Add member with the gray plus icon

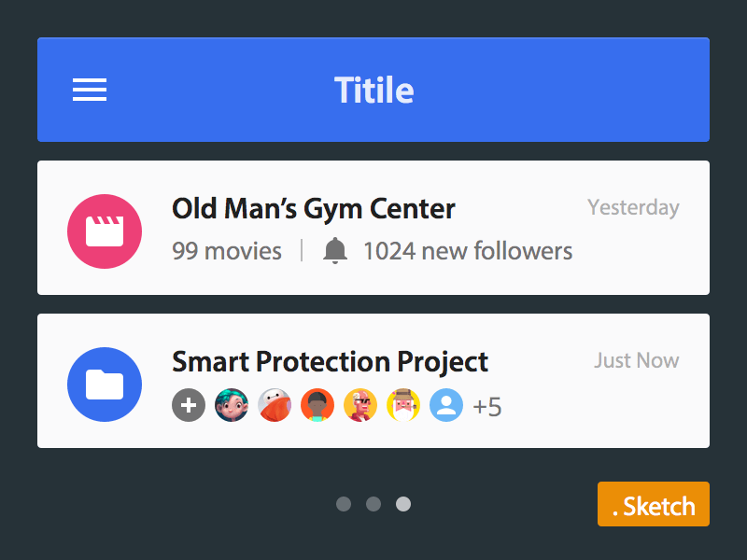[189, 405]
